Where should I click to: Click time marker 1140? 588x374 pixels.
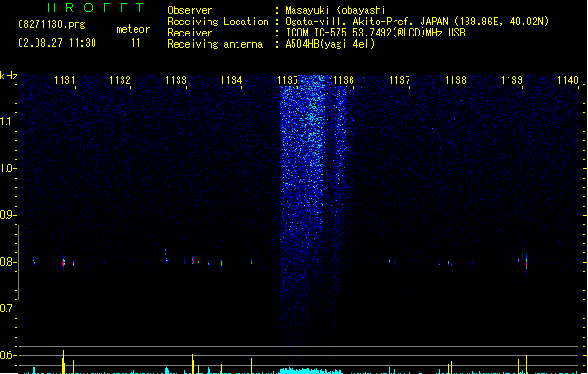click(567, 80)
